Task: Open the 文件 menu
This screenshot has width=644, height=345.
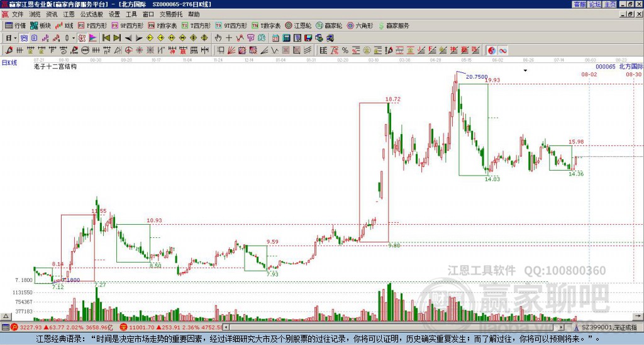Action: pyautogui.click(x=17, y=14)
